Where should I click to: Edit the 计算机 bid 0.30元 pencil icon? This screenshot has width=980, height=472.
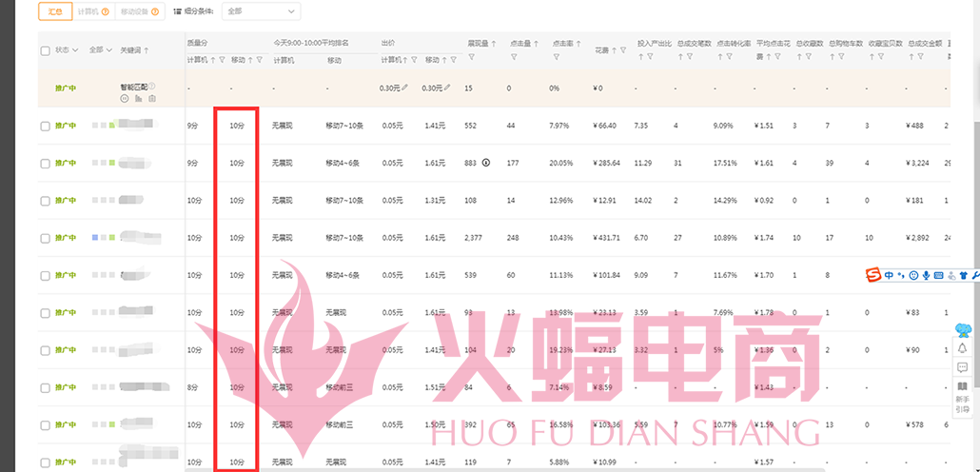[405, 88]
